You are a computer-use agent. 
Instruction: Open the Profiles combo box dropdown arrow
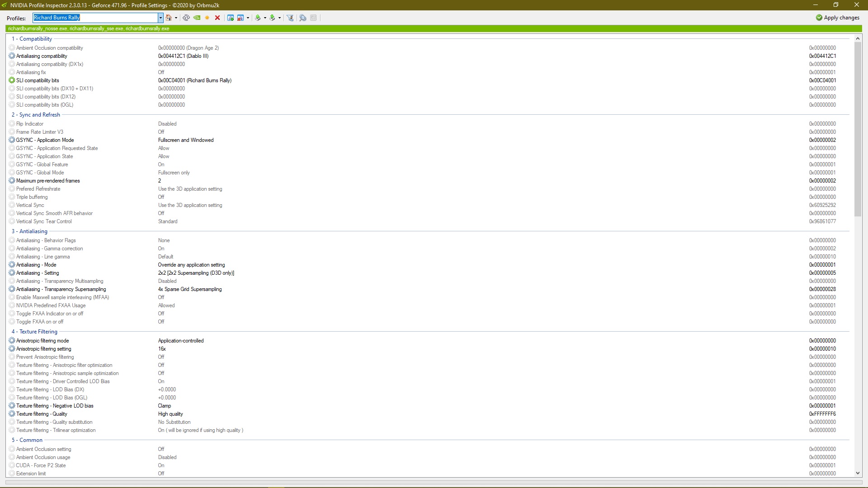point(160,18)
